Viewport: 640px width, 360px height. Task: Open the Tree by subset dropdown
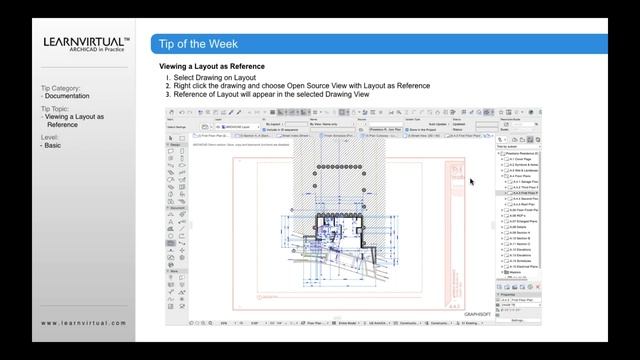[518, 147]
